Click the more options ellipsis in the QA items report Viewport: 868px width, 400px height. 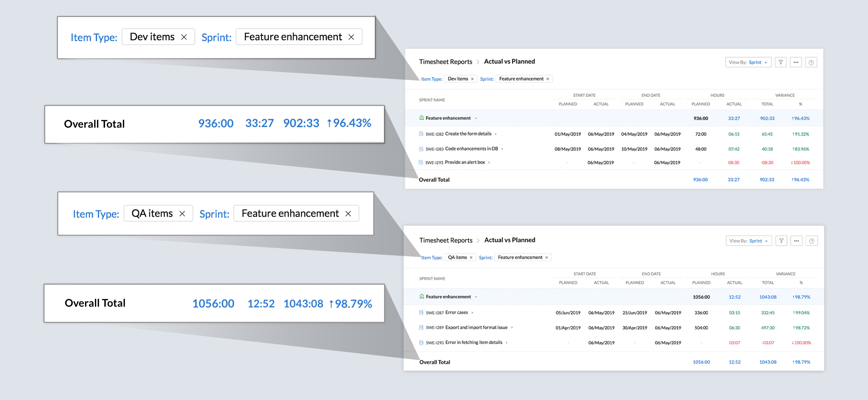(x=796, y=241)
